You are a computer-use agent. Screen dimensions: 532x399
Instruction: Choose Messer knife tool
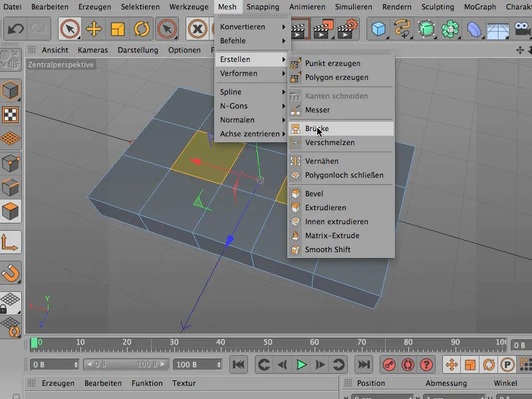point(341,110)
